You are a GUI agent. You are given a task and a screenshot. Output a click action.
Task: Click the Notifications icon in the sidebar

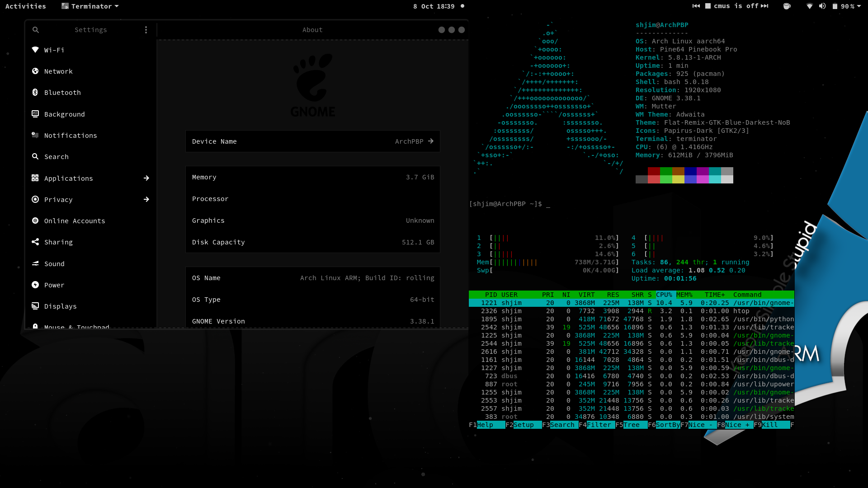click(x=35, y=135)
